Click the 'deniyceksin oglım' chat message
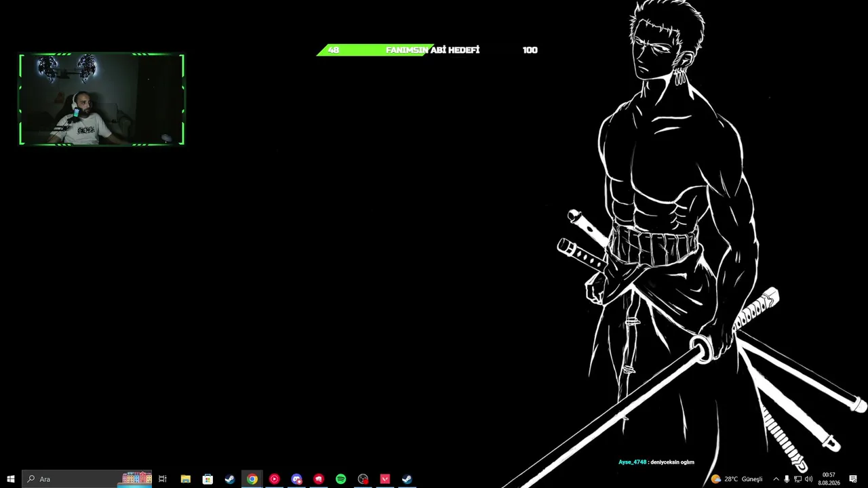The image size is (868, 488). click(672, 462)
